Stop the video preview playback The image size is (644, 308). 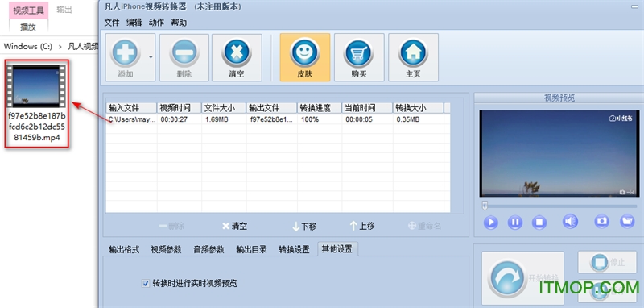pyautogui.click(x=539, y=223)
